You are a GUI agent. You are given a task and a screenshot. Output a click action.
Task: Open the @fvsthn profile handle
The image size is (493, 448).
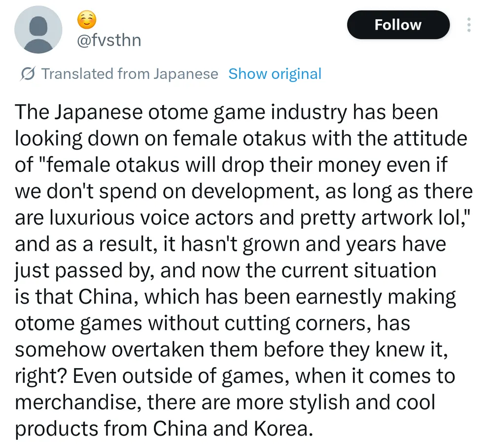coord(109,40)
